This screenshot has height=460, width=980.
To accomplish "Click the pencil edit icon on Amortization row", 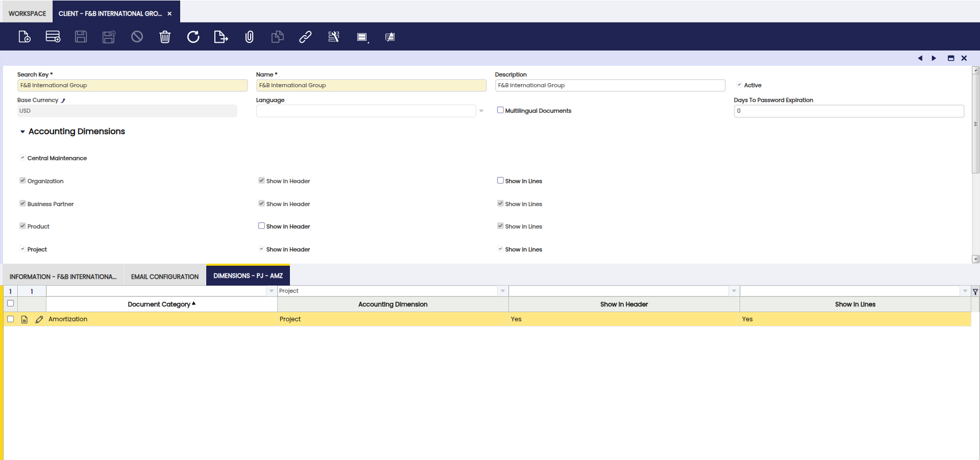I will tap(39, 319).
